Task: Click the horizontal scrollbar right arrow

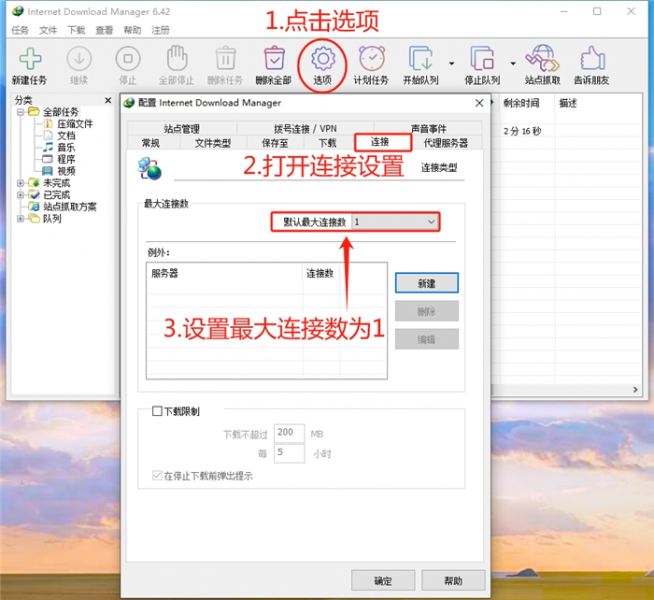Action: click(635, 389)
